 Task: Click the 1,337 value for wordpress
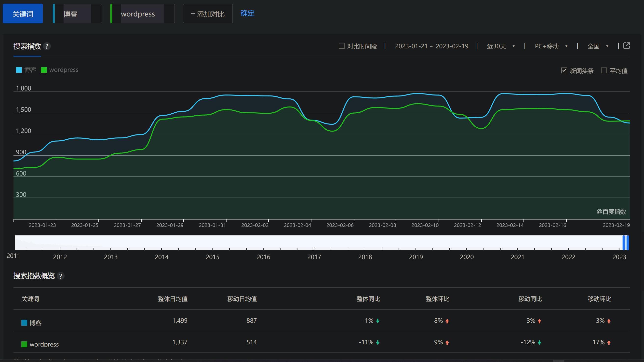coord(180,342)
